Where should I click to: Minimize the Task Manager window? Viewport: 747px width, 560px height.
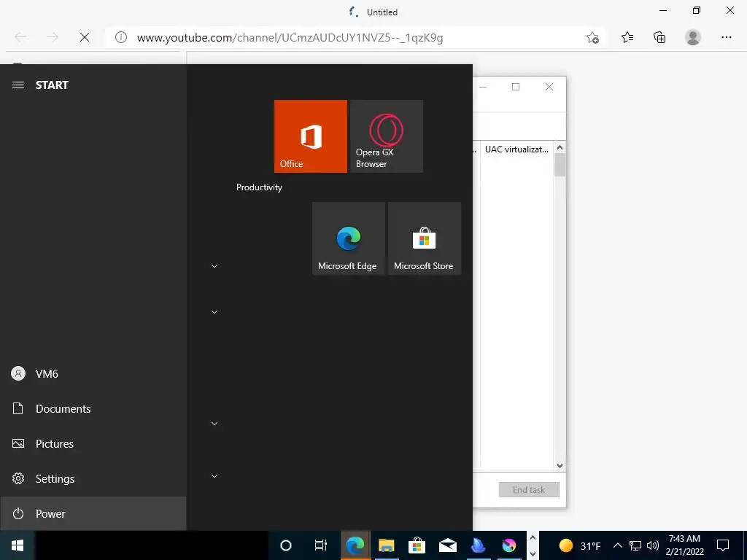click(483, 87)
